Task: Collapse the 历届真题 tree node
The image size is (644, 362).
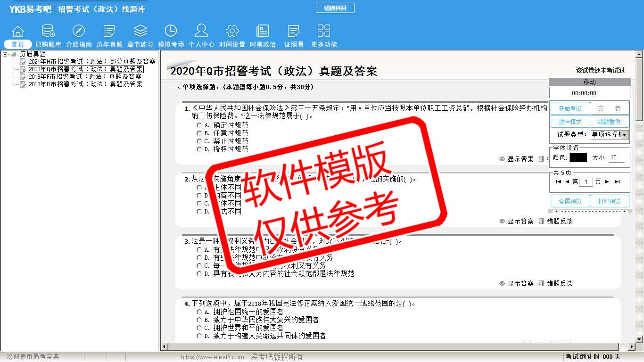Action: pos(5,54)
